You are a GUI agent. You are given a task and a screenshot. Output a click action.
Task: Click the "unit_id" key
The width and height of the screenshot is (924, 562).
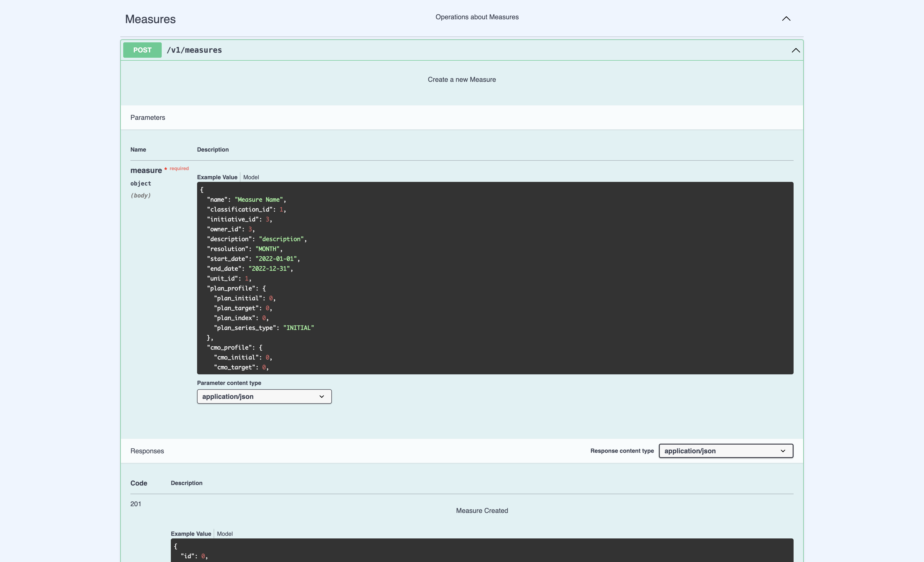[222, 278]
